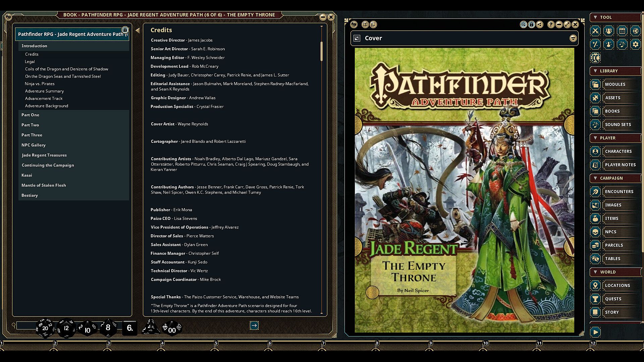Toggle the lock icon on book title header
Image resolution: width=644 pixels, height=362 pixels.
click(x=125, y=29)
